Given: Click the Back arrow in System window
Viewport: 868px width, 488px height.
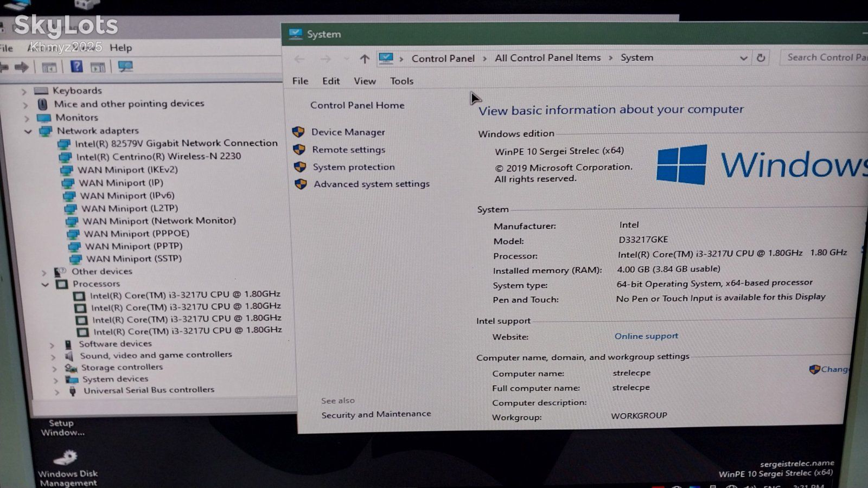Looking at the screenshot, I should [x=299, y=59].
